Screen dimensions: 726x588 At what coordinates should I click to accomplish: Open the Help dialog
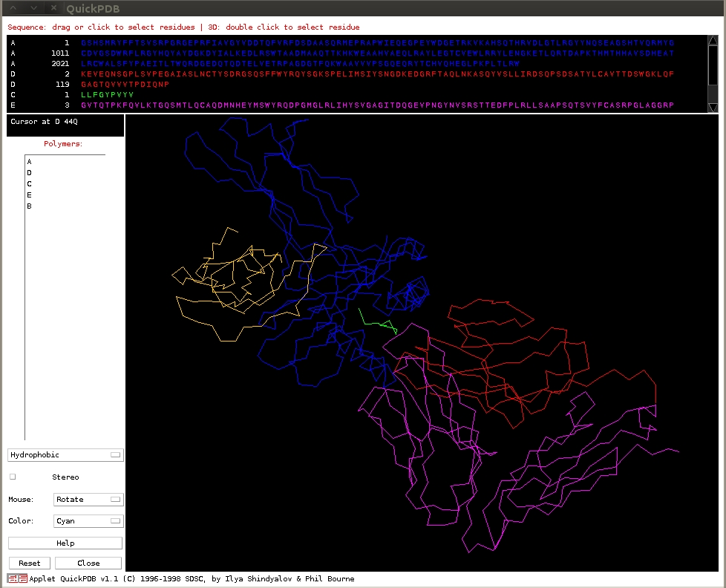pos(65,542)
